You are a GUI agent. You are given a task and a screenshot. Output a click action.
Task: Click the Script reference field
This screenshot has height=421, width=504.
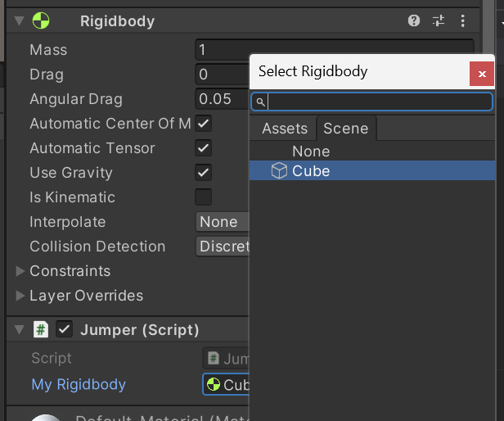[x=227, y=358]
